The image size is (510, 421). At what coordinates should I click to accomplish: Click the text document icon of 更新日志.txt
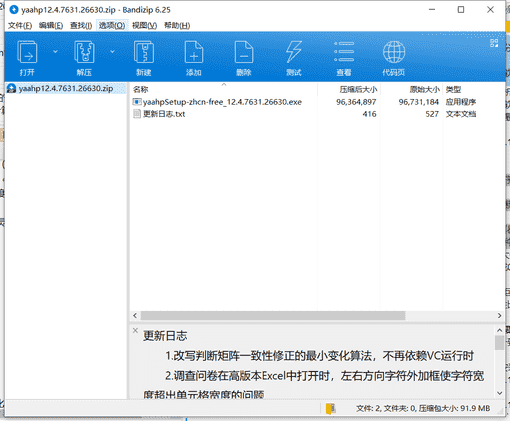137,114
